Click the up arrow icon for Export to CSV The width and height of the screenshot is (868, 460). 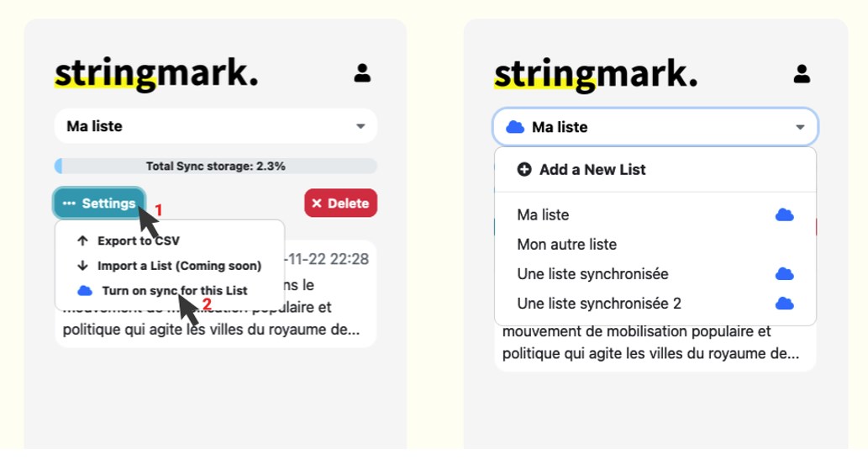(82, 241)
